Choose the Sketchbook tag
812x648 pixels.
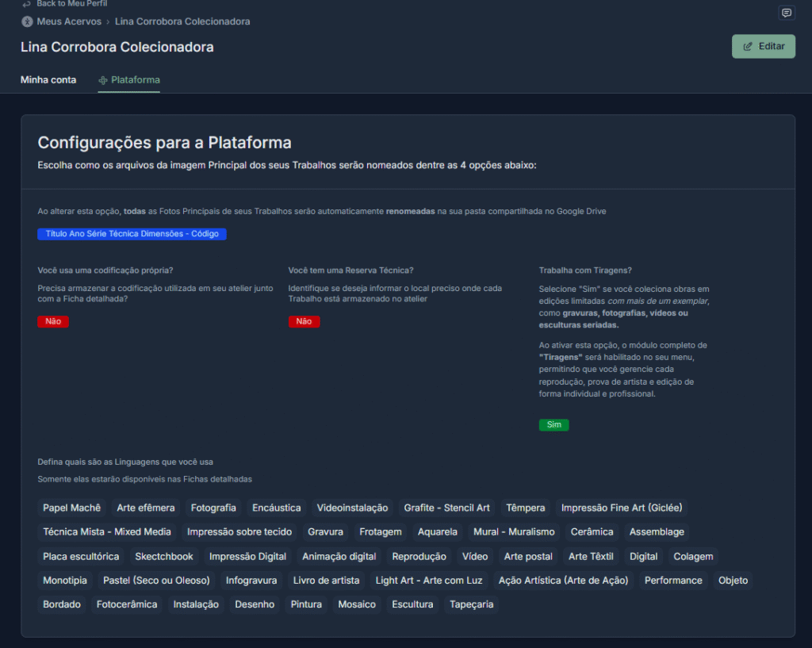(x=163, y=556)
